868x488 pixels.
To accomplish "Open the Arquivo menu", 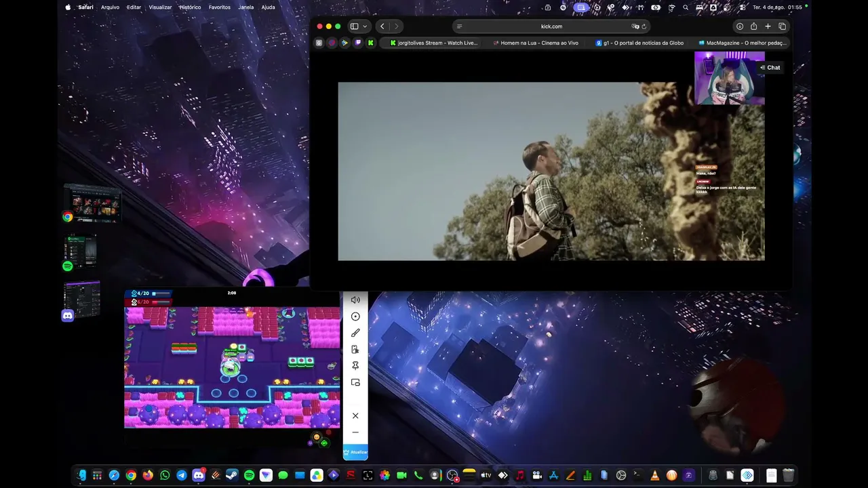I will pos(110,7).
